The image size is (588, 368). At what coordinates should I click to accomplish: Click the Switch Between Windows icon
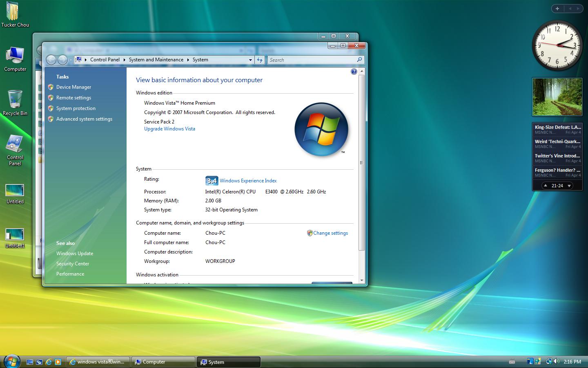click(39, 361)
